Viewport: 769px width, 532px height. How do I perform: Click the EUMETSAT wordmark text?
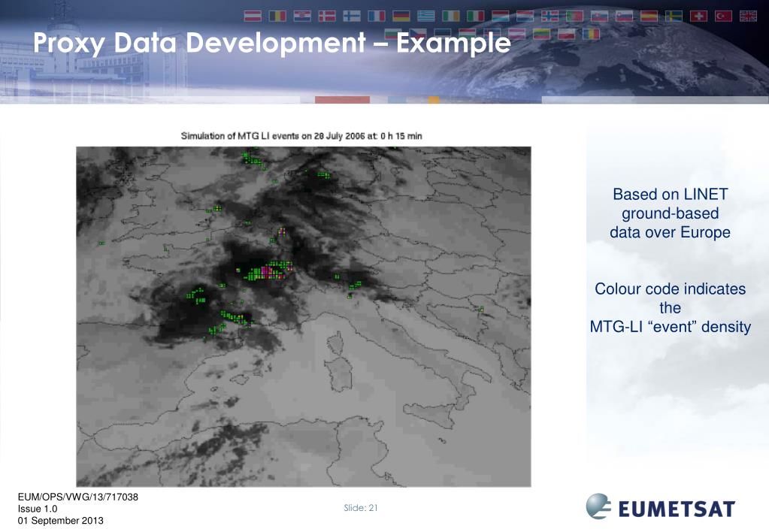pyautogui.click(x=677, y=509)
